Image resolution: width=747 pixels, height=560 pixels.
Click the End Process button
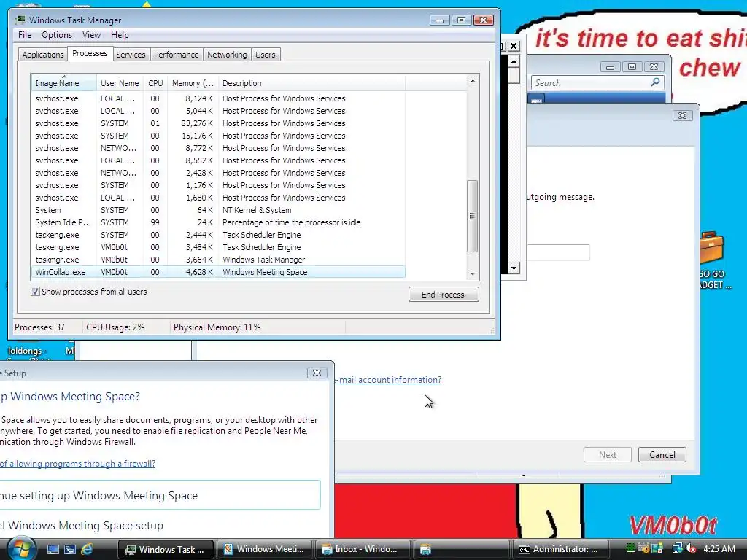coord(443,295)
